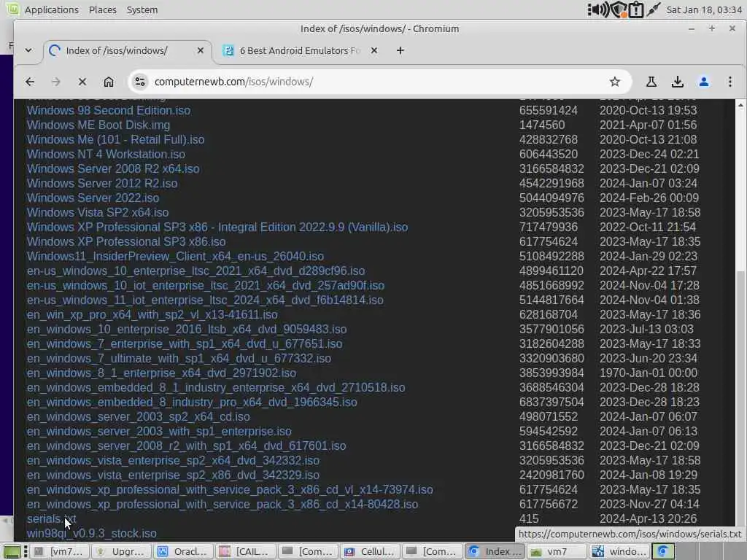Go back to the previous page

pos(30,82)
